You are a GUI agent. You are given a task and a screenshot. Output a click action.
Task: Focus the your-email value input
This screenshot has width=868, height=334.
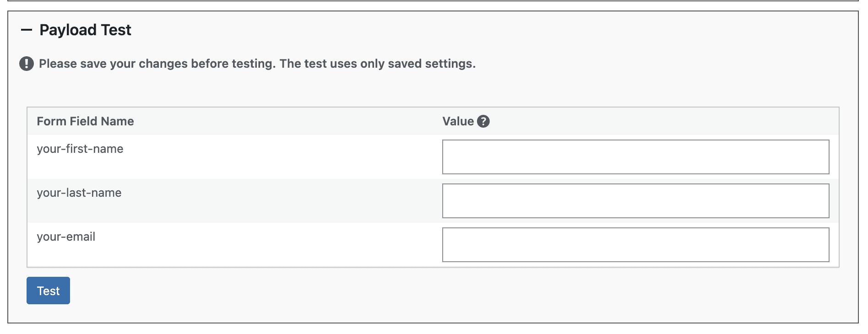[635, 245]
